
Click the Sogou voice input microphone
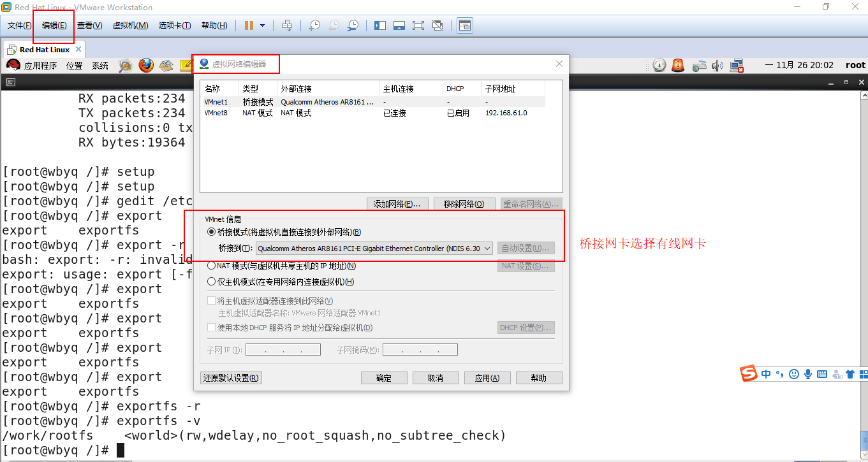tap(808, 374)
